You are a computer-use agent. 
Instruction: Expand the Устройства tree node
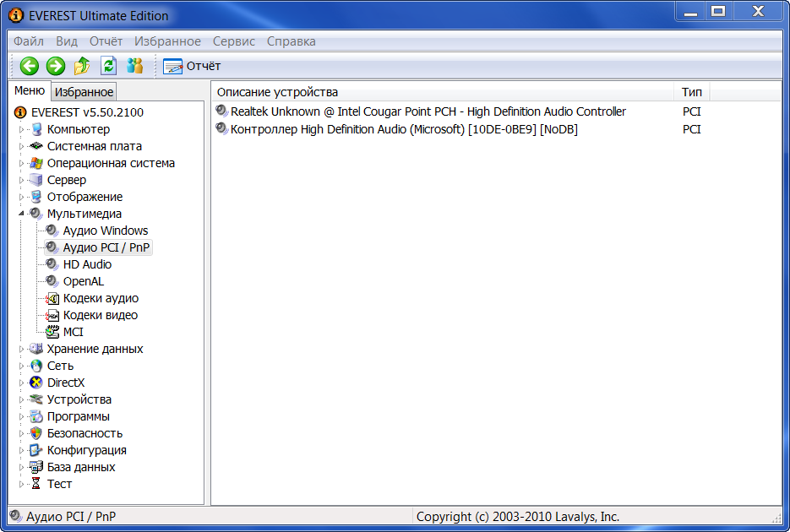tap(21, 399)
